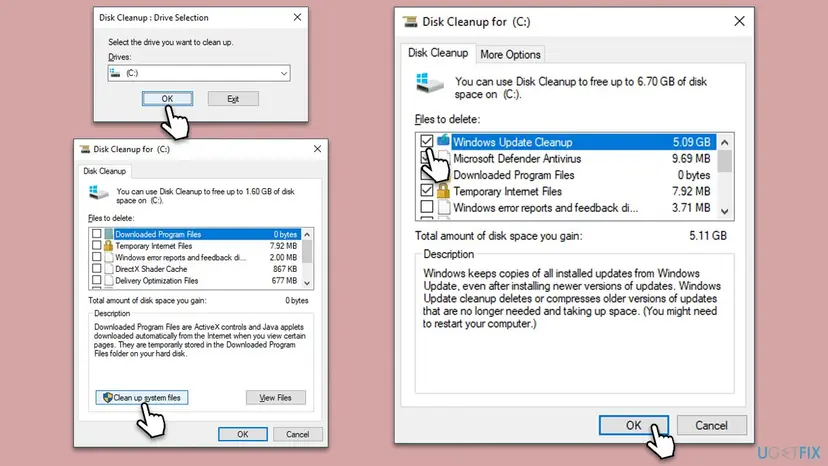This screenshot has height=466, width=828.
Task: Click OK in small Disk Cleanup window
Action: 242,434
